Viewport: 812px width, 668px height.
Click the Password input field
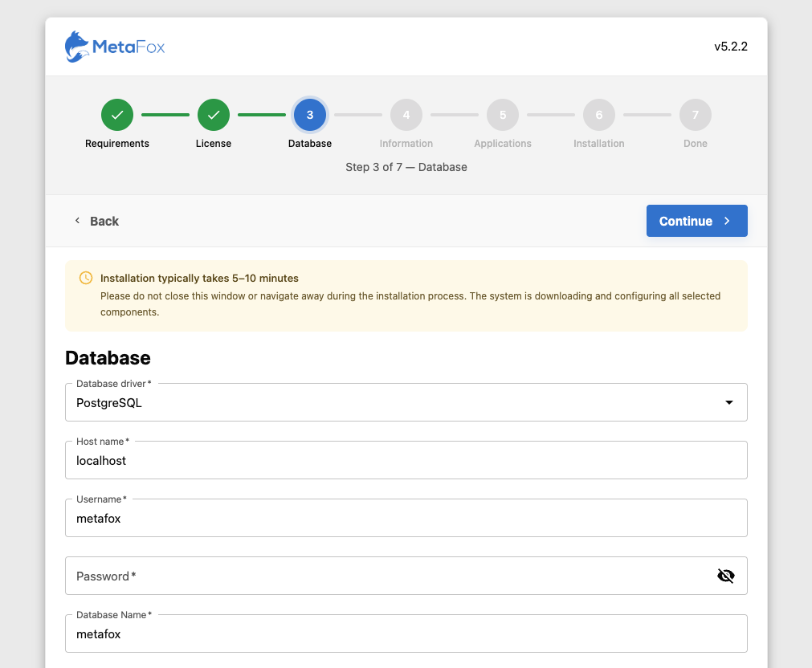tap(386, 576)
